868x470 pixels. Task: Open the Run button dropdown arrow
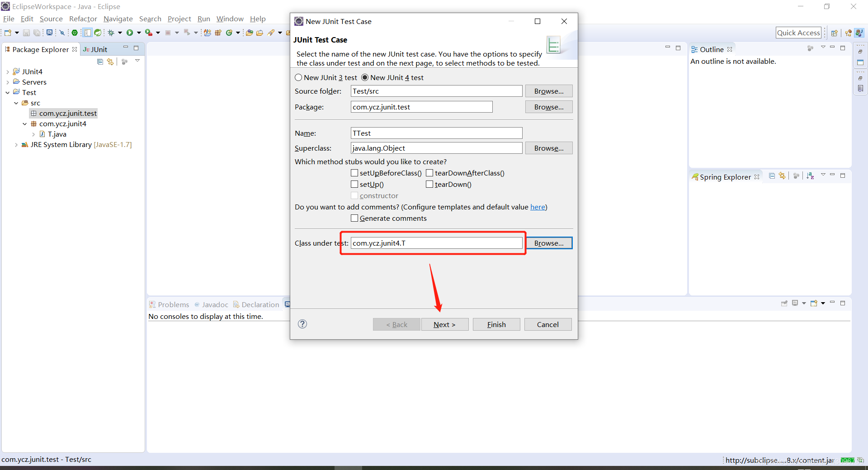point(139,33)
